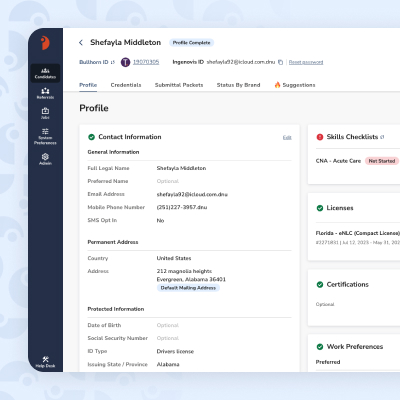
Task: Click the license number and dates line
Action: pyautogui.click(x=358, y=242)
